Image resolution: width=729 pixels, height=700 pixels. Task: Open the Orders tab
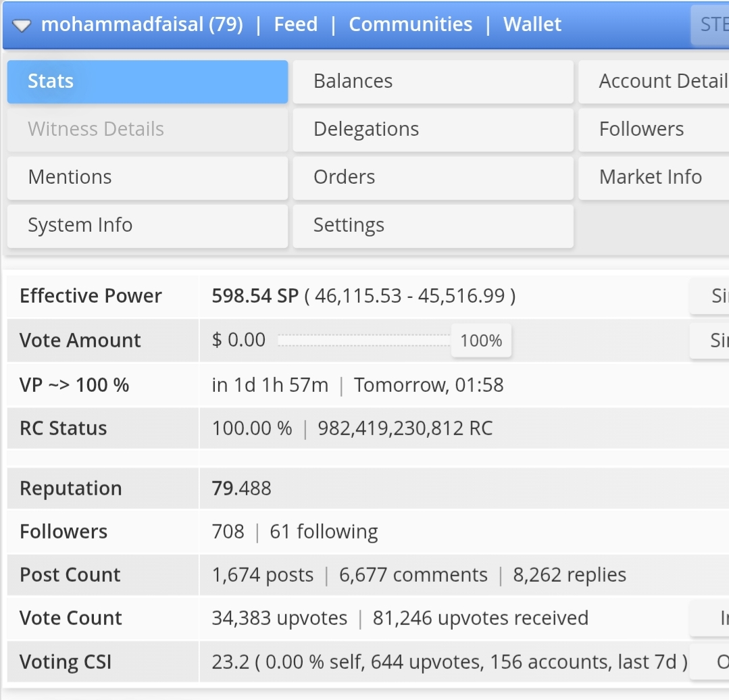[433, 177]
